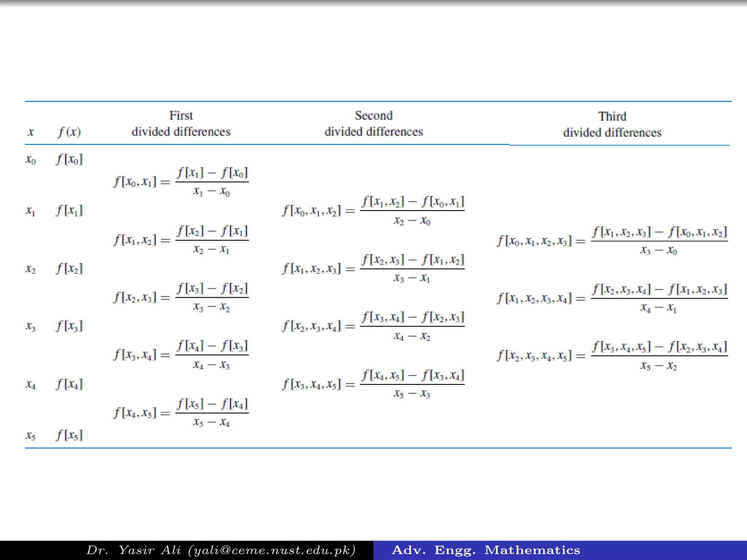Click the Adv. Engg. Mathematics footer title
Screen dimensions: 747x560
(486, 550)
